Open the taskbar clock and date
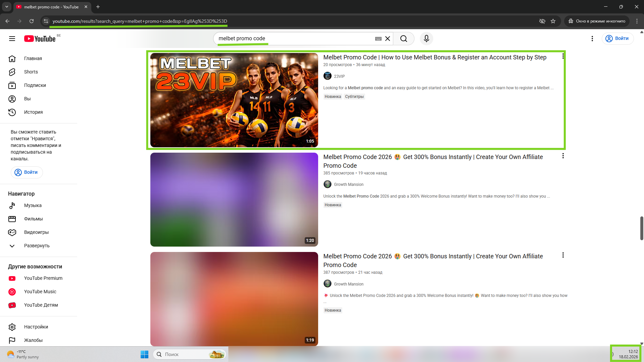The image size is (644, 362). point(628,354)
